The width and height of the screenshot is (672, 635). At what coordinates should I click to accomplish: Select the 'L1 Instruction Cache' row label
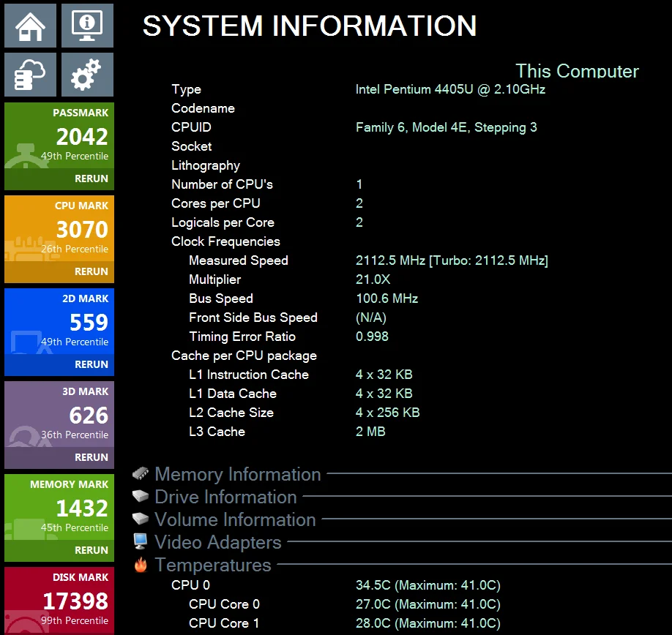(249, 375)
